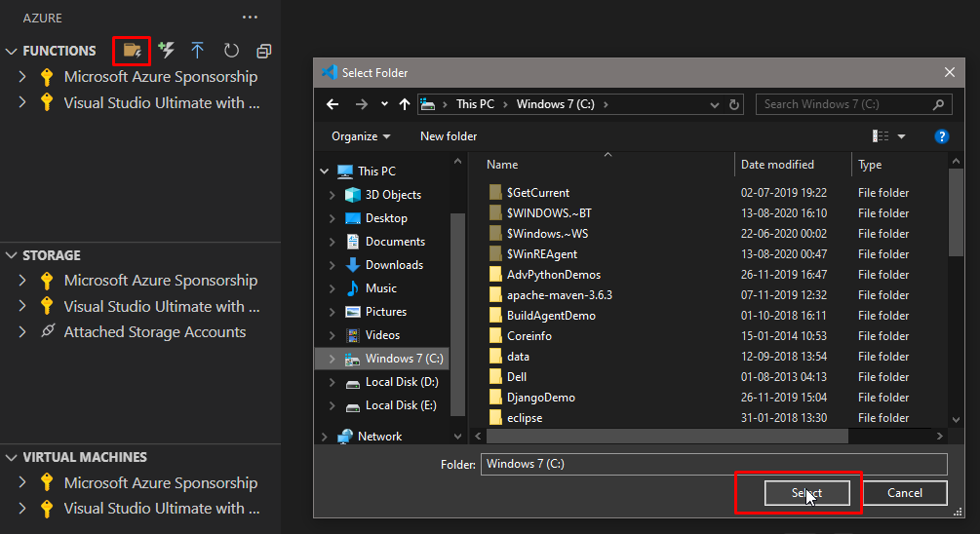Select the apache-maven-3.6.3 folder

tap(560, 295)
